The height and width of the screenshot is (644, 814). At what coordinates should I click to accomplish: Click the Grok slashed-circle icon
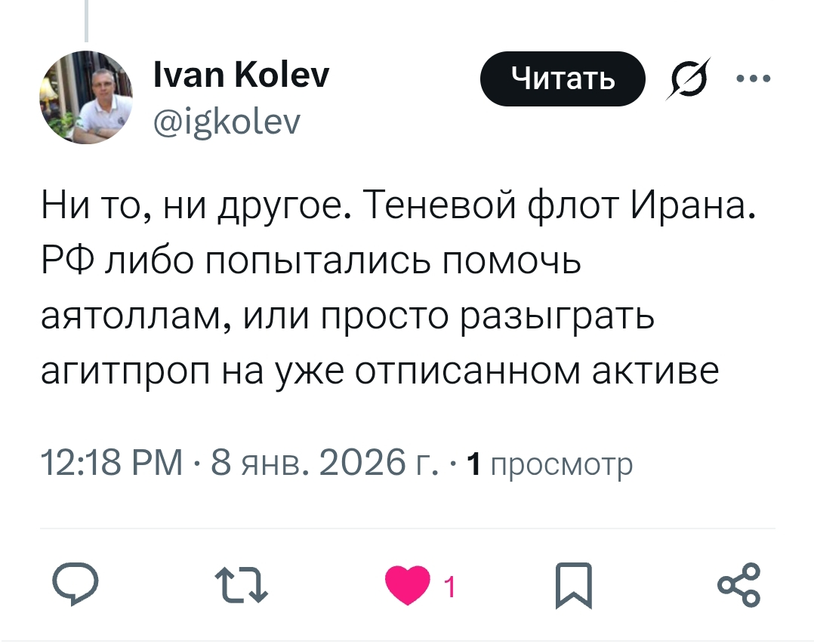coord(688,78)
